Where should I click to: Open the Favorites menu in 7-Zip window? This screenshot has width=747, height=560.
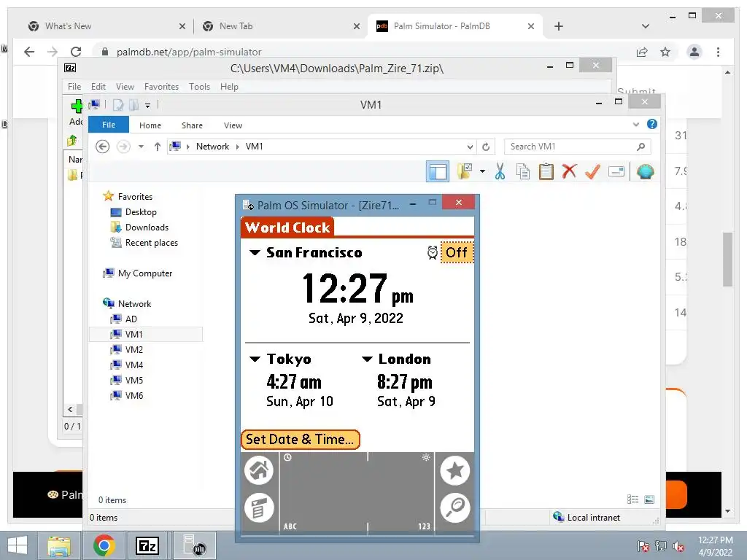[x=161, y=87]
